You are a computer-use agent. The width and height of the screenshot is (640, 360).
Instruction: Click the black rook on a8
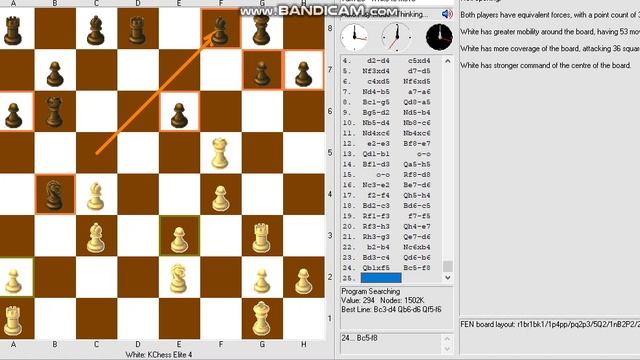tap(13, 30)
